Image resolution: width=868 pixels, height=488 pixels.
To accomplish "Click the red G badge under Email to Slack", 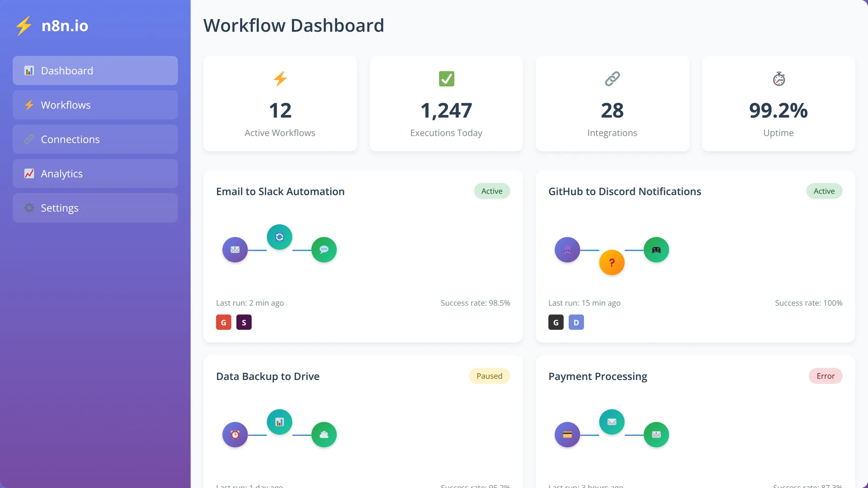I will (224, 322).
